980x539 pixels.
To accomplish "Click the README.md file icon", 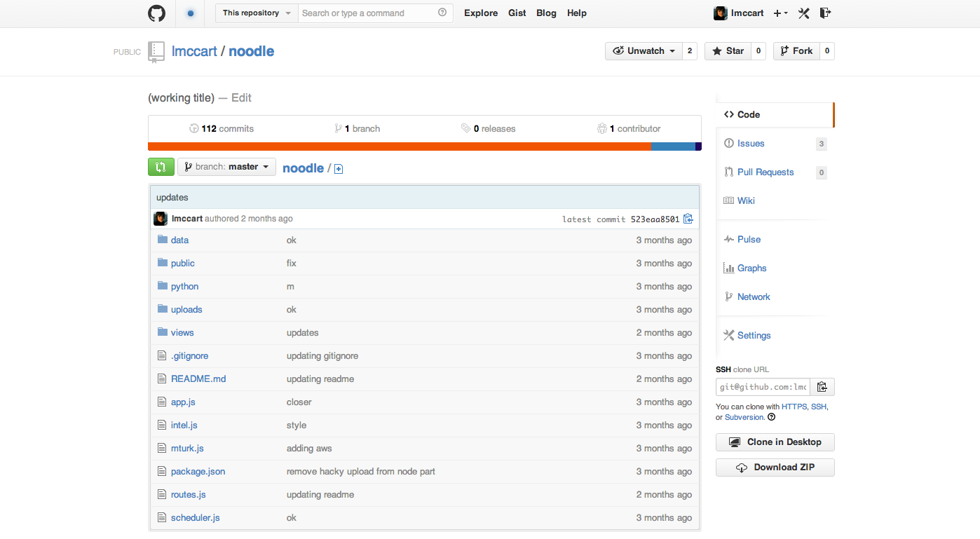I will (162, 378).
